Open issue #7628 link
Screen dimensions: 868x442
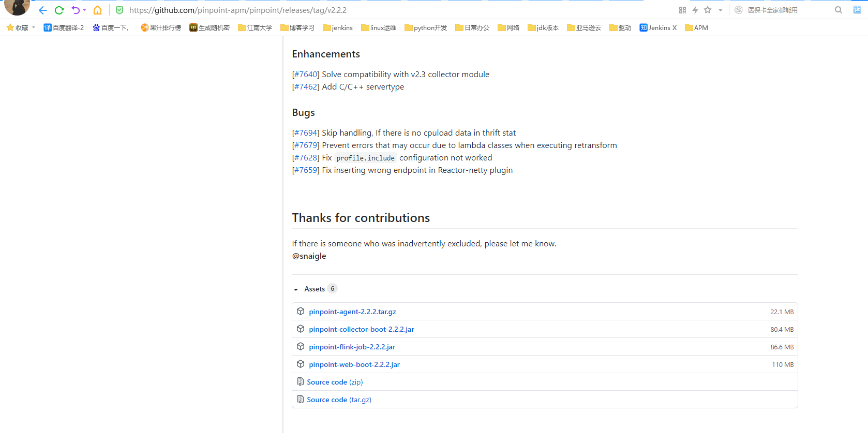click(306, 158)
